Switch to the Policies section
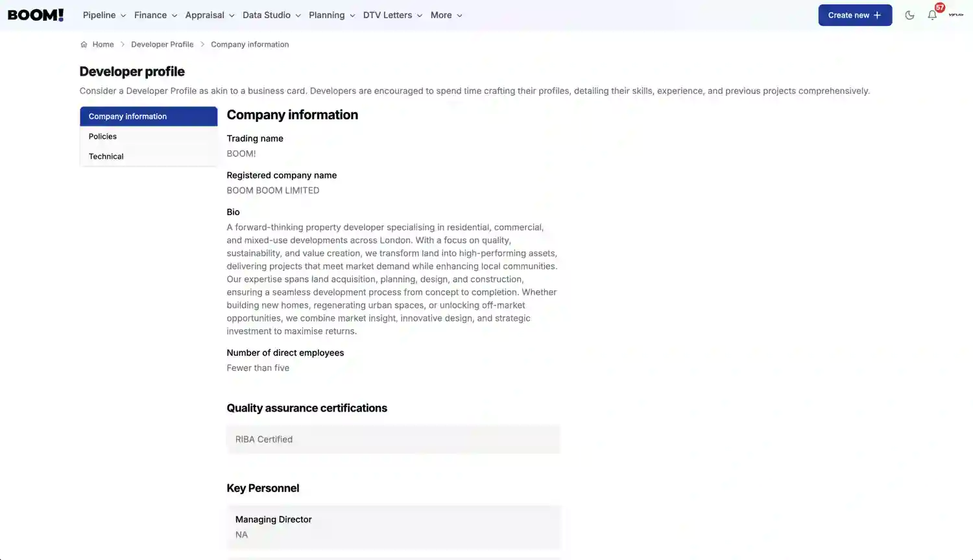 149,137
